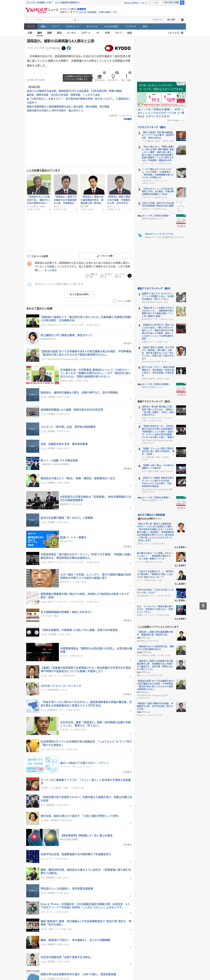
Task: Switch to the エキスパート tab
Action: [72, 27]
